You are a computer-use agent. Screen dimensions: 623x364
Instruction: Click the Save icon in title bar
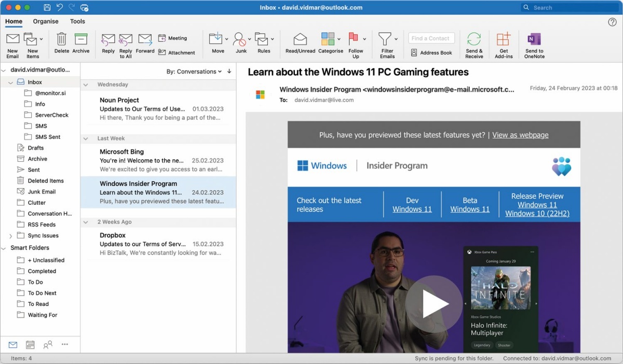click(47, 8)
